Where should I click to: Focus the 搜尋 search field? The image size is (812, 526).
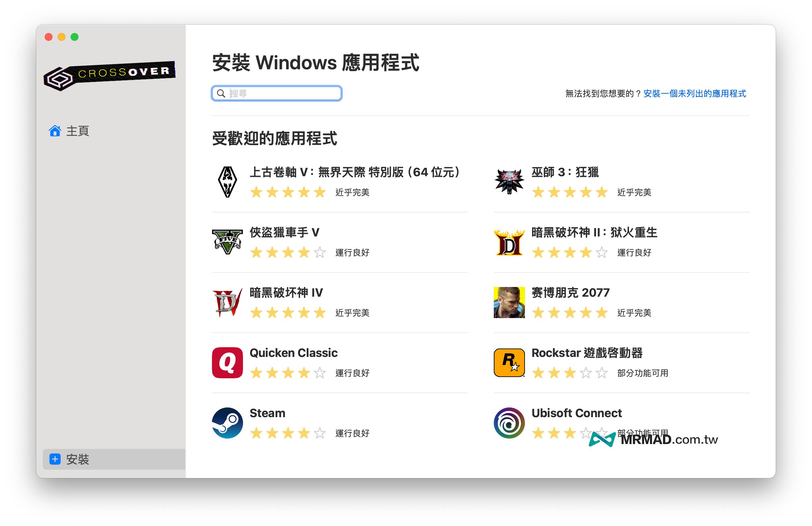tap(277, 94)
